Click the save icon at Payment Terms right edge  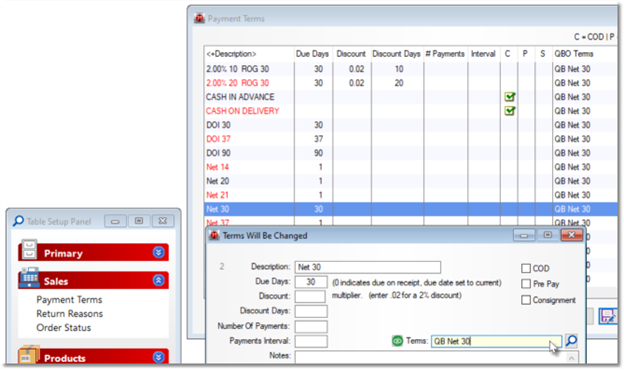click(x=608, y=316)
